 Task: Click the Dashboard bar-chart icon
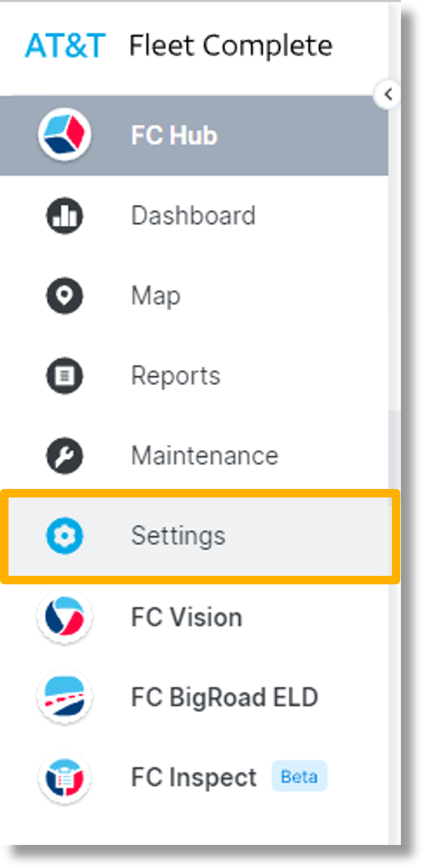pos(64,215)
